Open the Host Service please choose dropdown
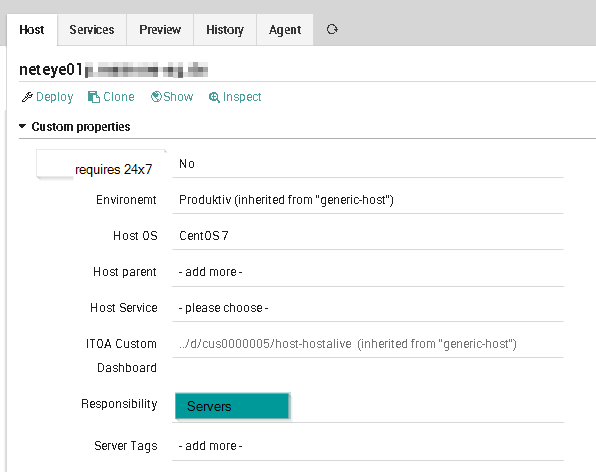 [368, 308]
